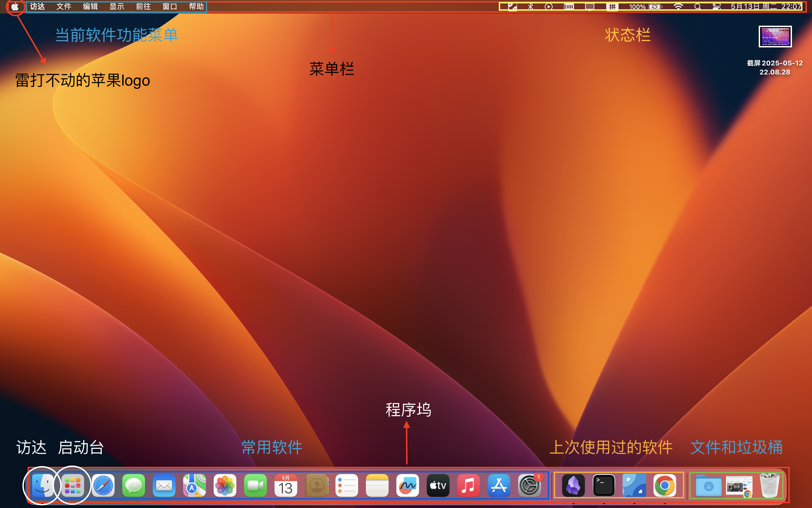Open Reminders from the Dock
Screen dimensions: 812x508
pyautogui.click(x=347, y=485)
